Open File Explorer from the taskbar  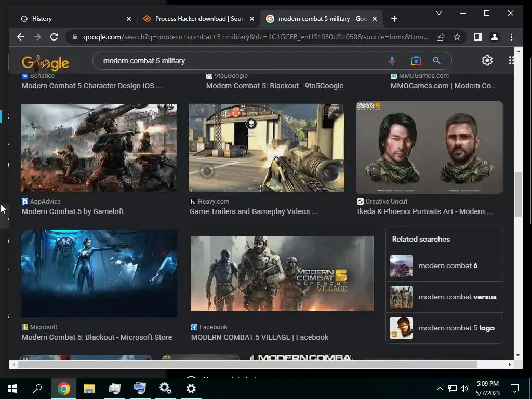[89, 388]
